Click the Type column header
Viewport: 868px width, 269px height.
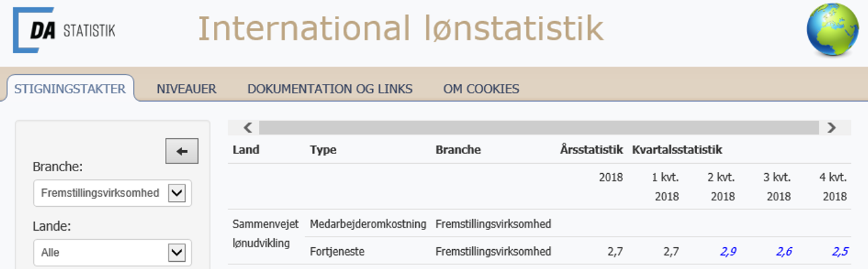click(x=323, y=150)
